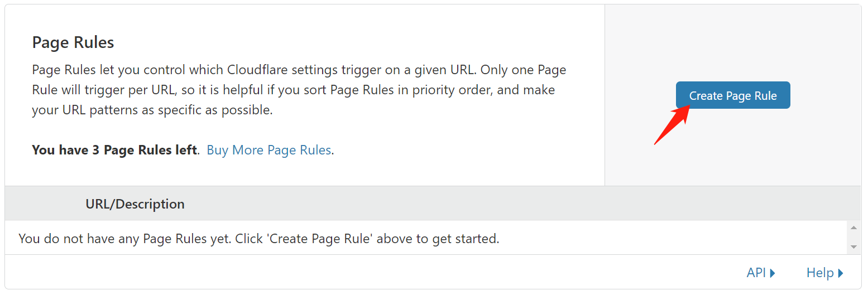Expand the API section
868x300 pixels.
click(761, 273)
